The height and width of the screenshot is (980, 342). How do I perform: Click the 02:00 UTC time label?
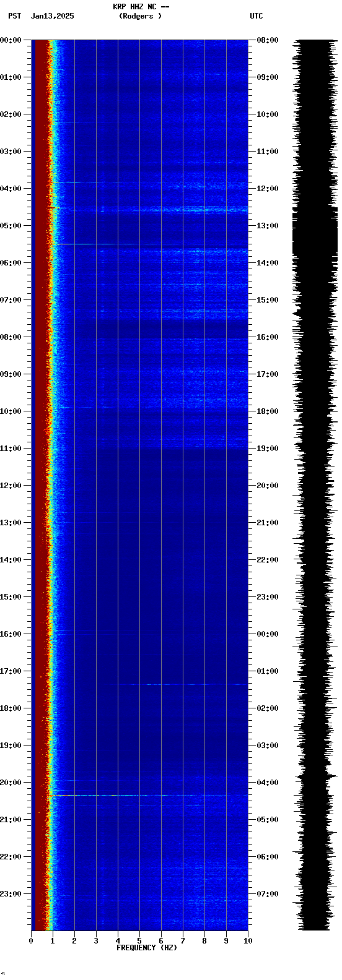[x=268, y=708]
